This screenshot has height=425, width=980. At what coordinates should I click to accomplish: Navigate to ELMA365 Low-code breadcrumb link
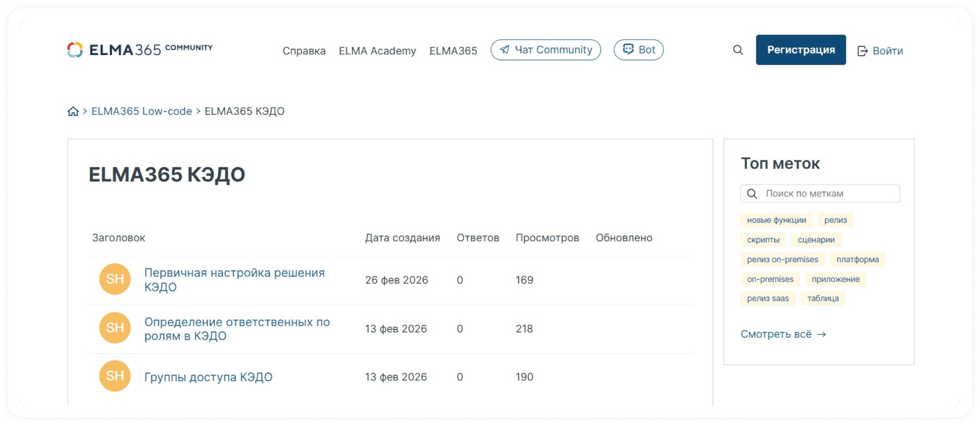[141, 111]
